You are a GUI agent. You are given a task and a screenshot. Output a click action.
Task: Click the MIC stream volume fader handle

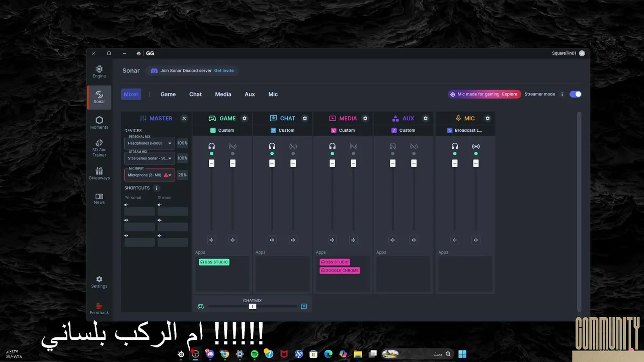point(476,163)
